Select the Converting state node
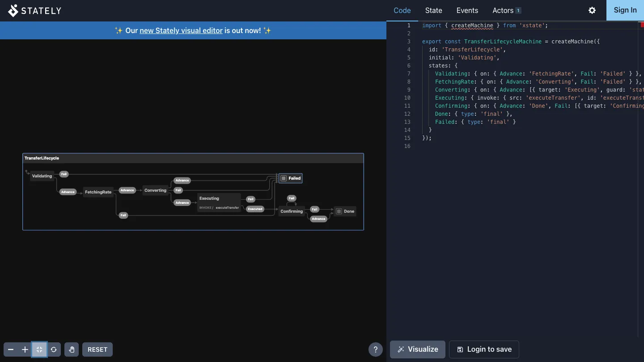 (155, 190)
